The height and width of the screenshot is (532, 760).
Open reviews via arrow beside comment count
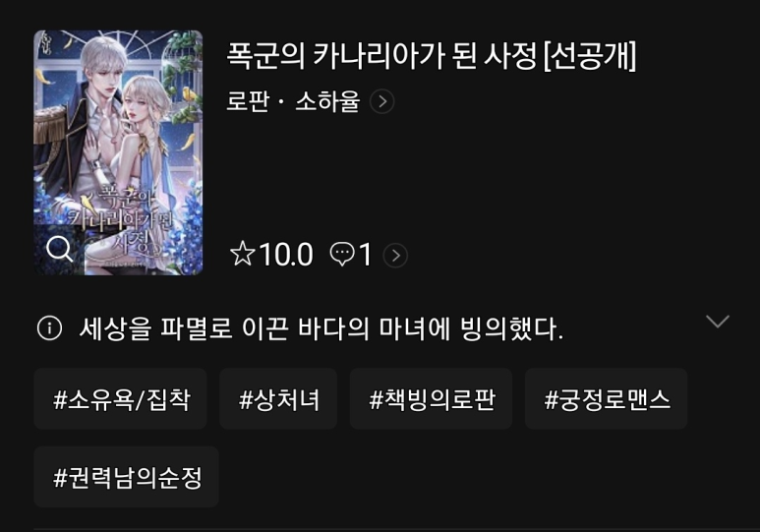[395, 255]
